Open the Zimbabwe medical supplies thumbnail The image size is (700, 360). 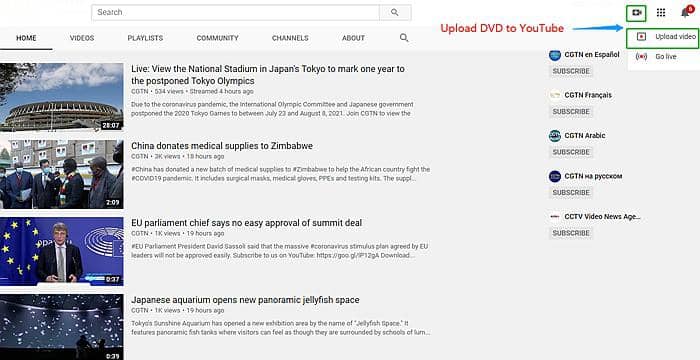[62, 174]
